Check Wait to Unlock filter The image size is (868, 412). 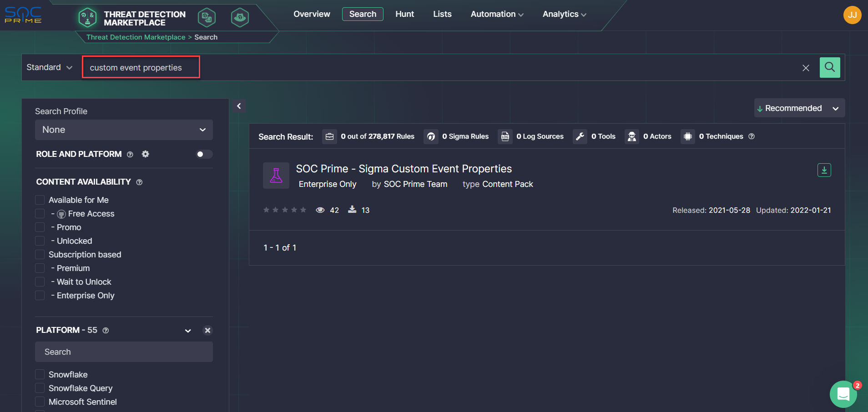pyautogui.click(x=40, y=282)
